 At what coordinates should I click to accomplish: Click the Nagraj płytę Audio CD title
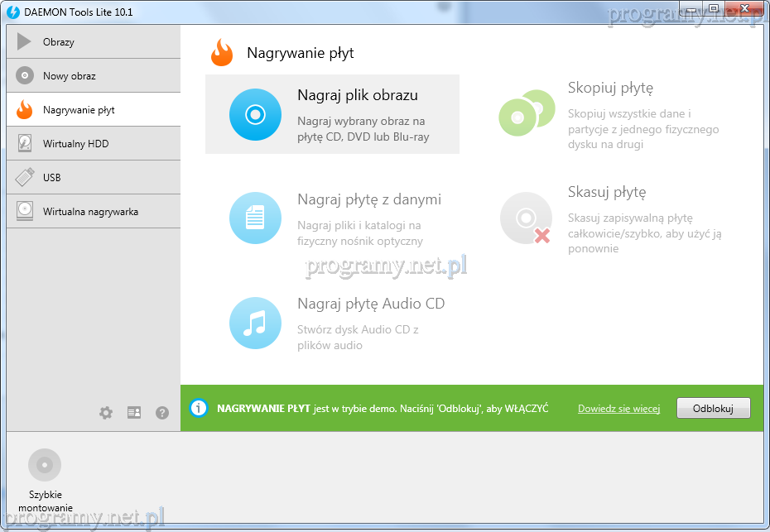(371, 304)
